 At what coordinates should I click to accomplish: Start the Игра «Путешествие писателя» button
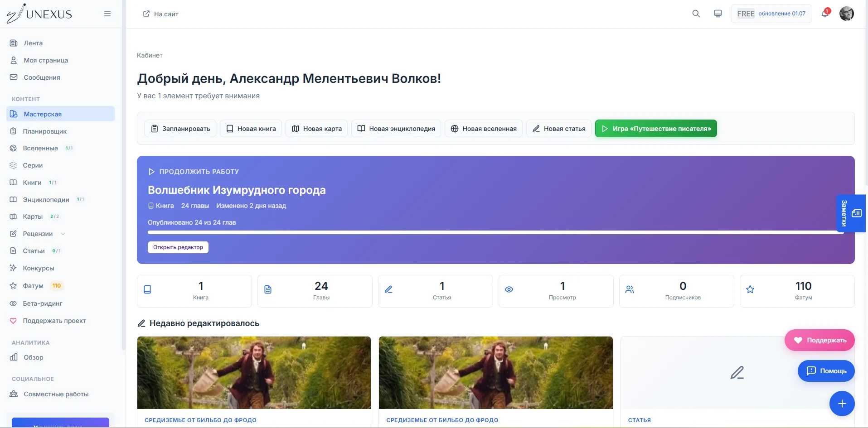click(x=656, y=129)
